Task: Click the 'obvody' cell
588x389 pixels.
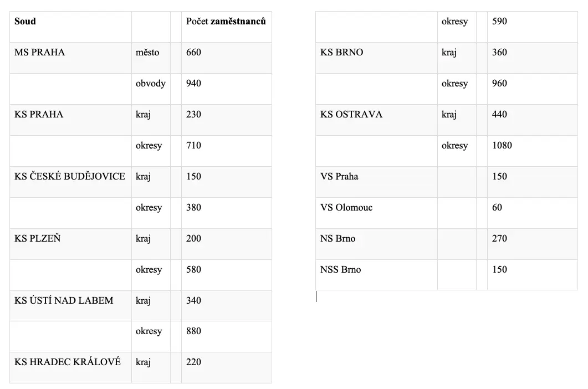Action: click(151, 89)
